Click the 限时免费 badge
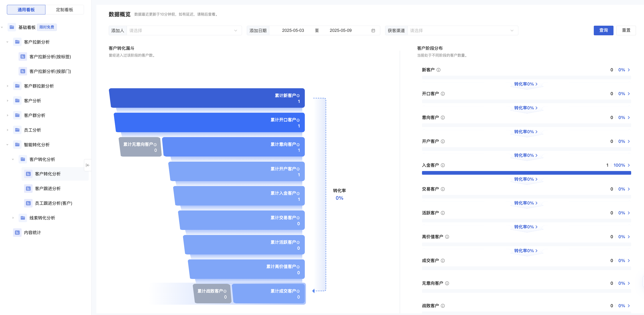This screenshot has height=315, width=644. click(x=47, y=27)
